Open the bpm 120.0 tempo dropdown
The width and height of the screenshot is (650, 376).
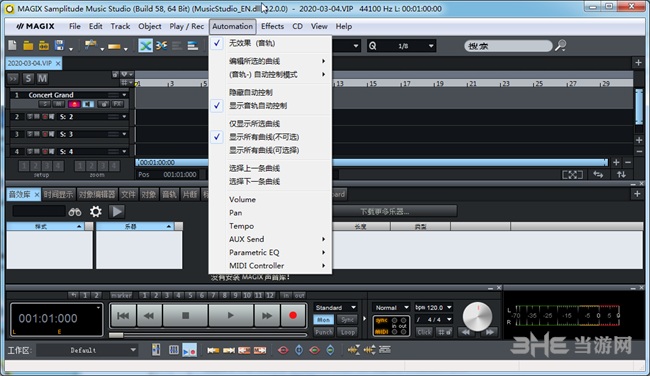click(x=433, y=308)
